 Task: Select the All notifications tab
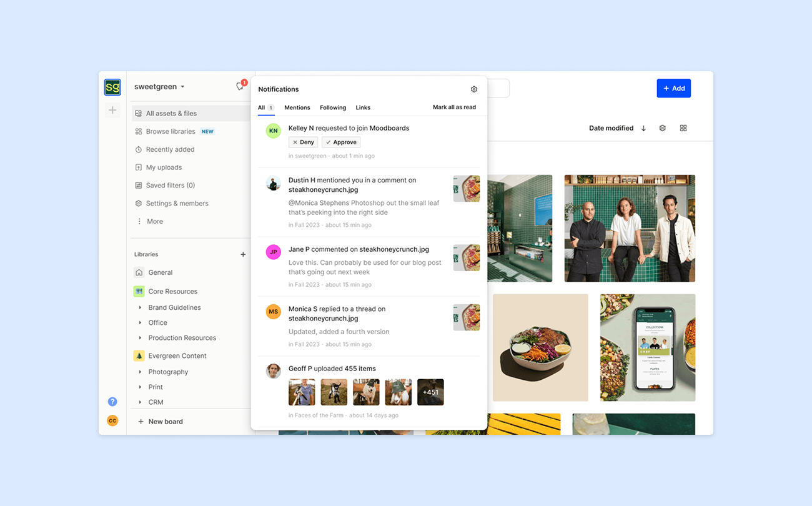point(265,107)
